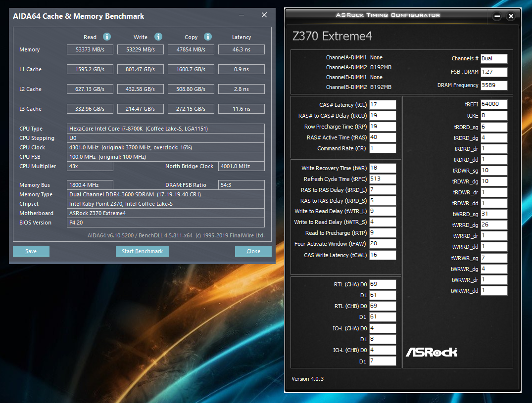This screenshot has width=532, height=403.
Task: Close the ASRock Timing Configurator with X icon
Action: 511,16
